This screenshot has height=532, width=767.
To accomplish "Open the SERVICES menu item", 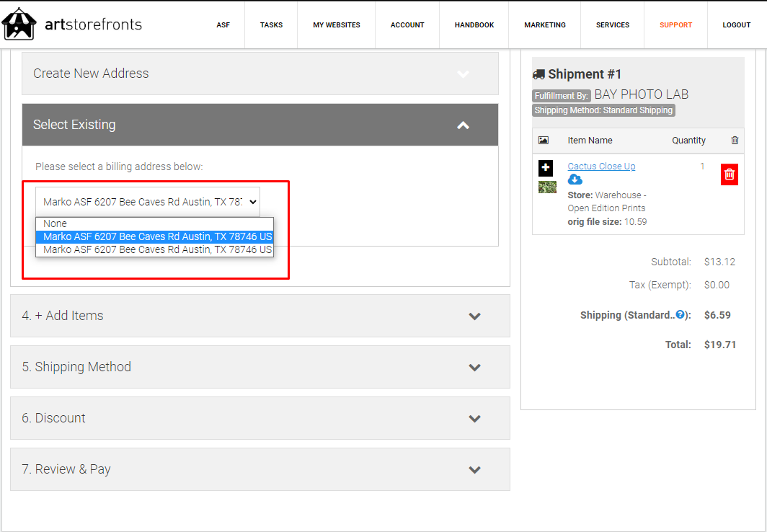I will [613, 25].
